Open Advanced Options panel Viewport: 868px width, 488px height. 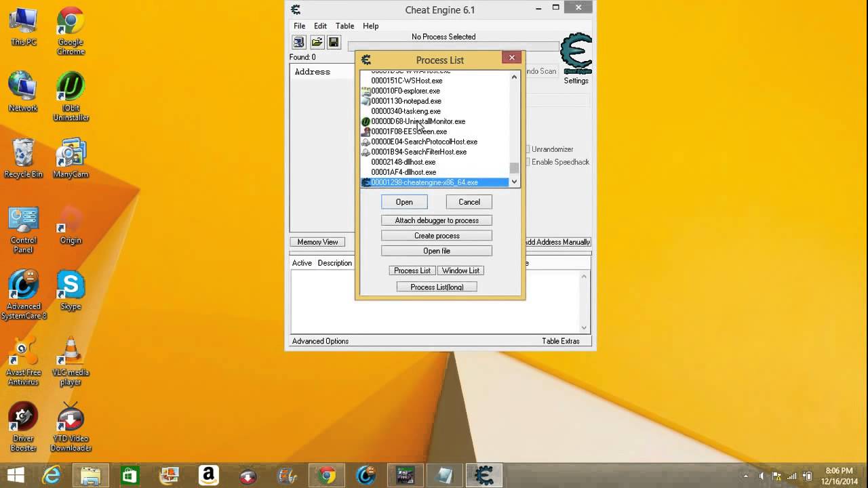[x=320, y=341]
